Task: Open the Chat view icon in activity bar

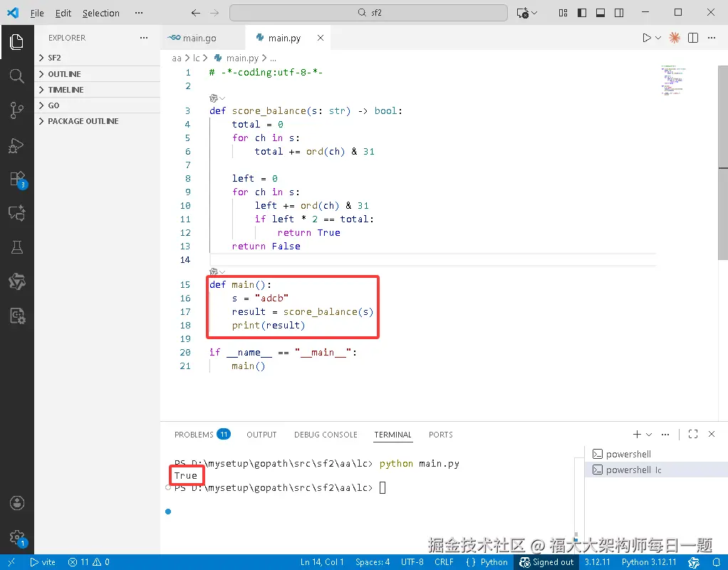Action: pyautogui.click(x=16, y=213)
